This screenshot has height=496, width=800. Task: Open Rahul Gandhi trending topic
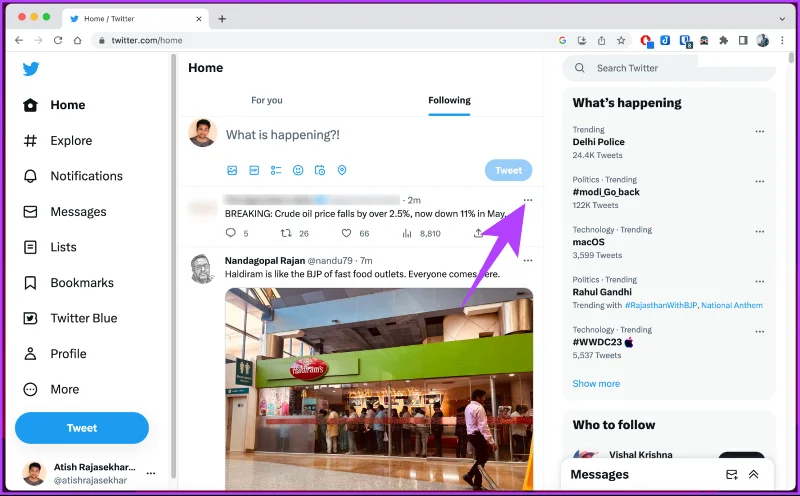(602, 292)
